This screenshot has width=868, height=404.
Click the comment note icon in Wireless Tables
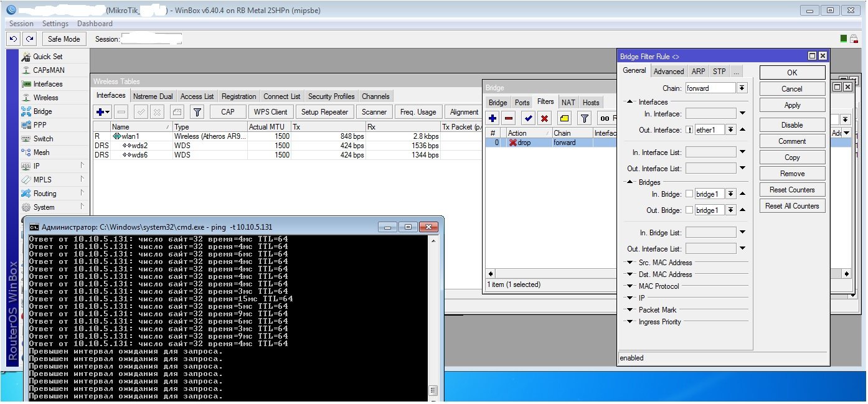click(x=177, y=112)
